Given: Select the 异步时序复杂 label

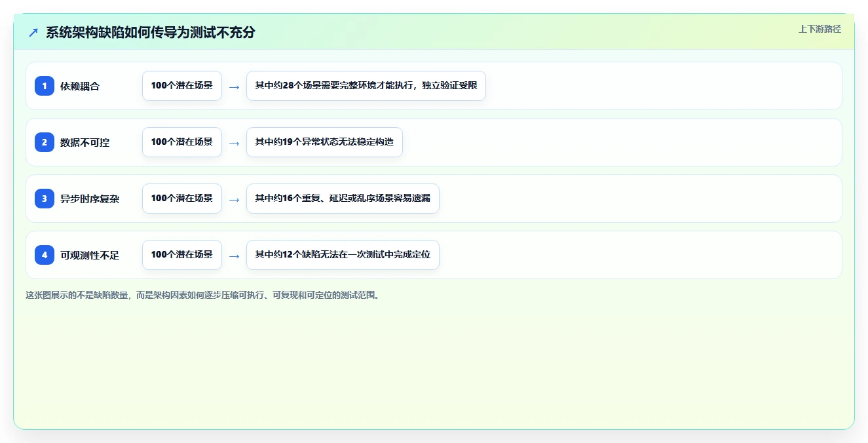Looking at the screenshot, I should tap(90, 199).
